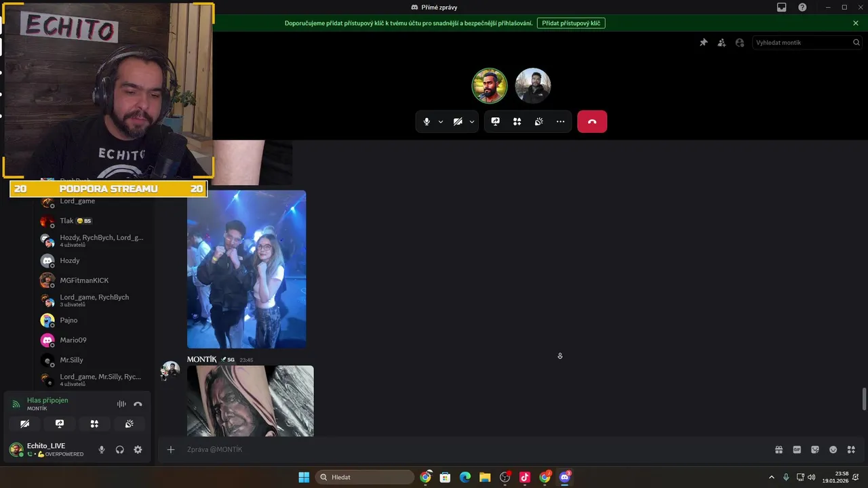Share screen from voice panel
The width and height of the screenshot is (868, 488).
(x=60, y=424)
